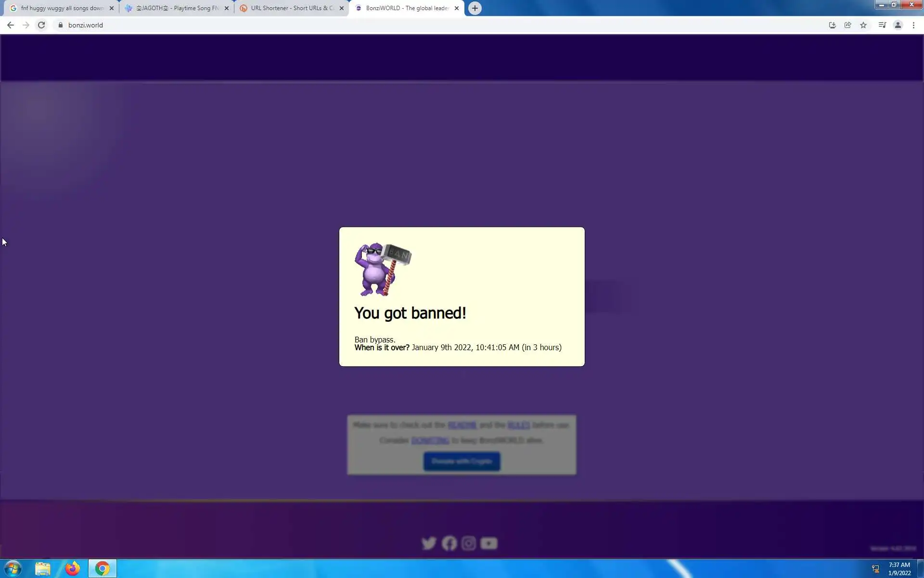Click the Instagram footer icon
This screenshot has width=924, height=578.
(469, 543)
